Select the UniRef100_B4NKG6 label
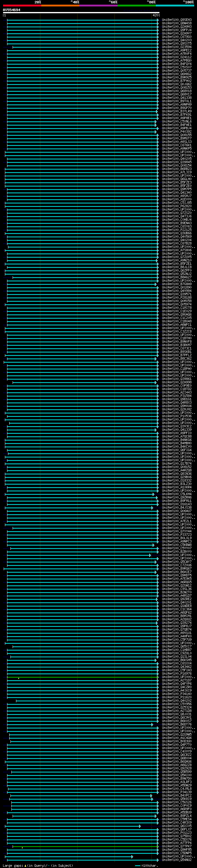Viewport: 197px width, 868px height. point(177,440)
